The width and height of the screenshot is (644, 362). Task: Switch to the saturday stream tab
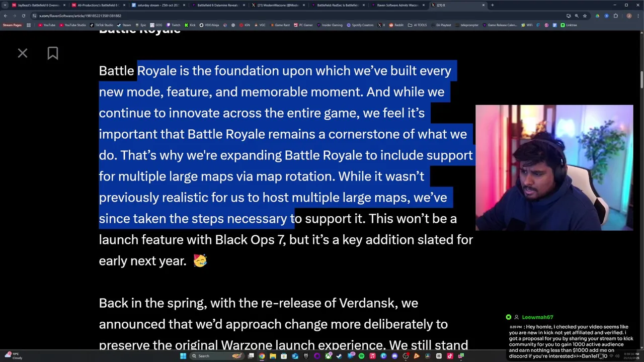158,5
